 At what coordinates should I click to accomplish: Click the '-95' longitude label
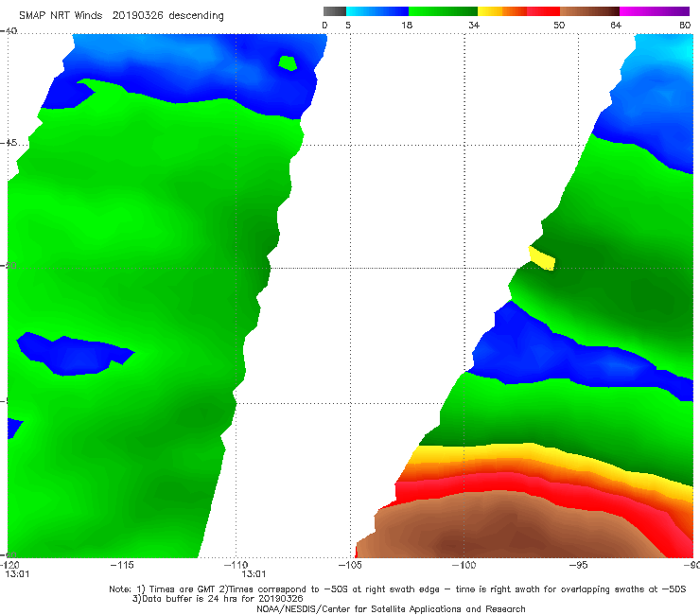point(578,565)
